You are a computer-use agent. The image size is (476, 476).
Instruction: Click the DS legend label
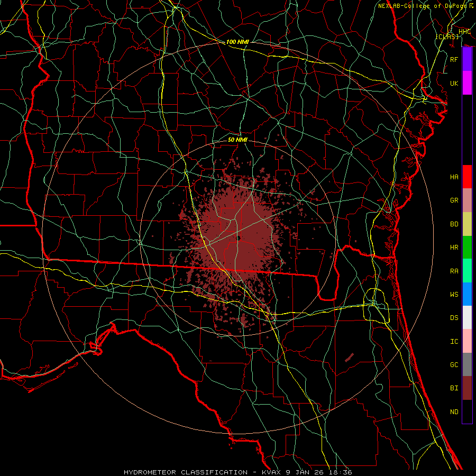coord(454,318)
